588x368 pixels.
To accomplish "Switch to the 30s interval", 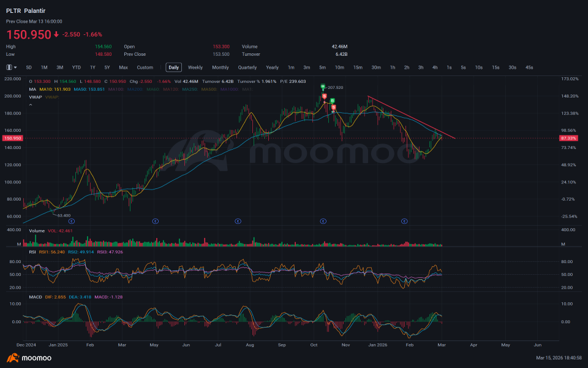I will [x=513, y=67].
